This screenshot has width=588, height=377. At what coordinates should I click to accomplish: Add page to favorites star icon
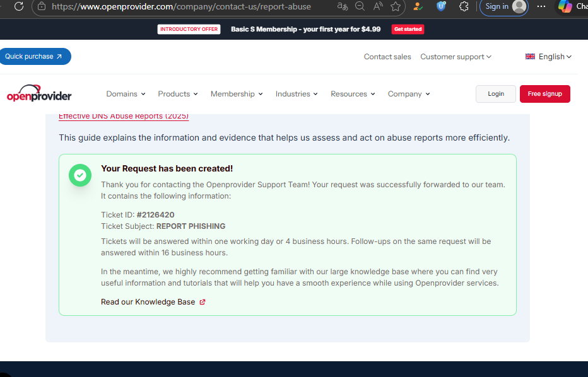395,6
